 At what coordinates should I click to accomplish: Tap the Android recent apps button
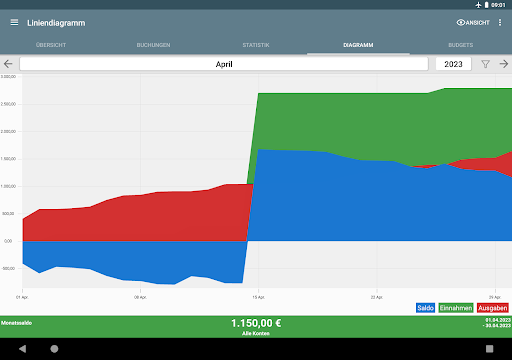coord(489,349)
